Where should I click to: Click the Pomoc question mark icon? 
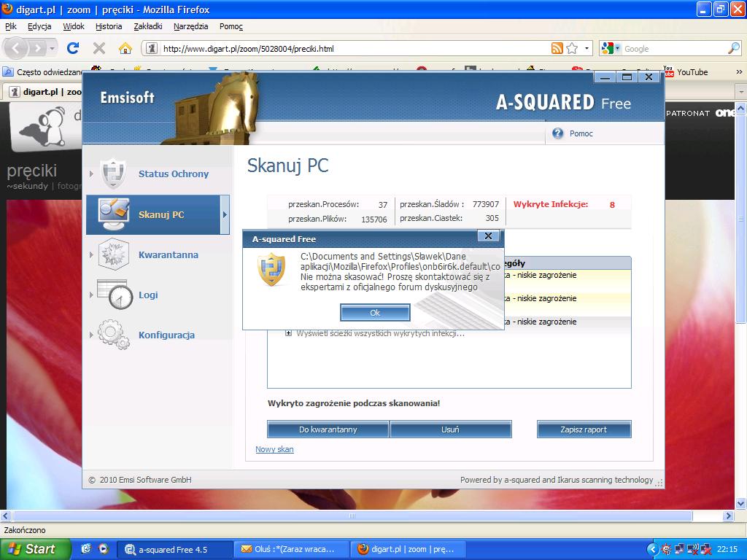tap(557, 133)
